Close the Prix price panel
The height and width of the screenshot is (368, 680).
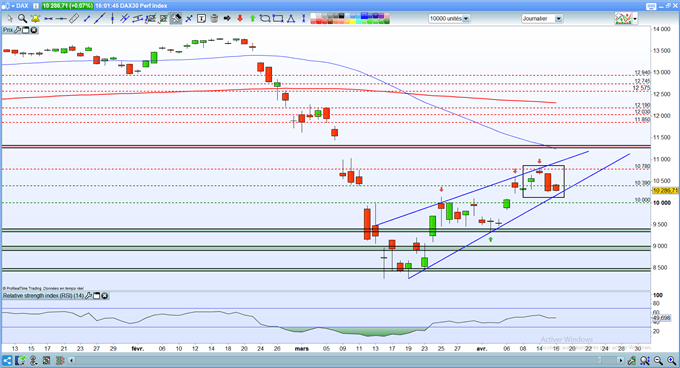(33, 30)
